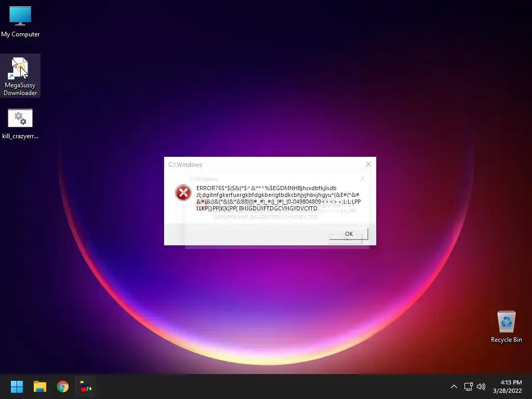532x399 pixels.
Task: Click the colorful blocks app in taskbar
Action: [x=86, y=387]
